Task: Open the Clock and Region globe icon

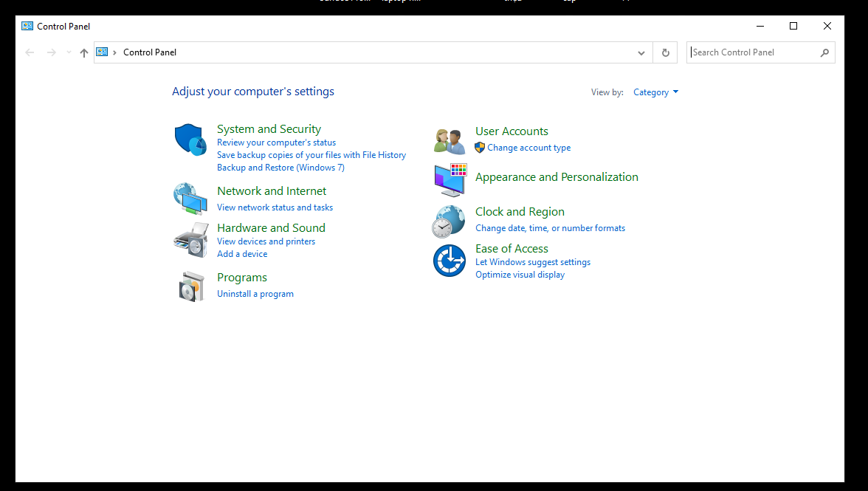Action: pyautogui.click(x=449, y=222)
